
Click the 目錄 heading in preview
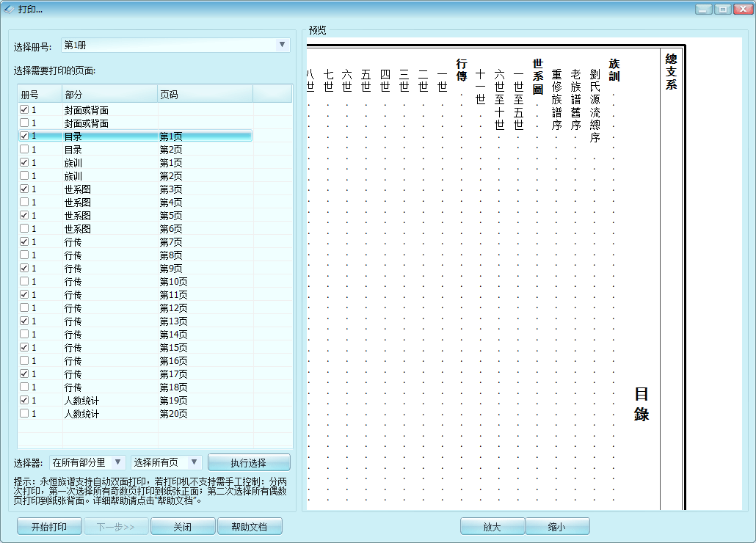641,404
